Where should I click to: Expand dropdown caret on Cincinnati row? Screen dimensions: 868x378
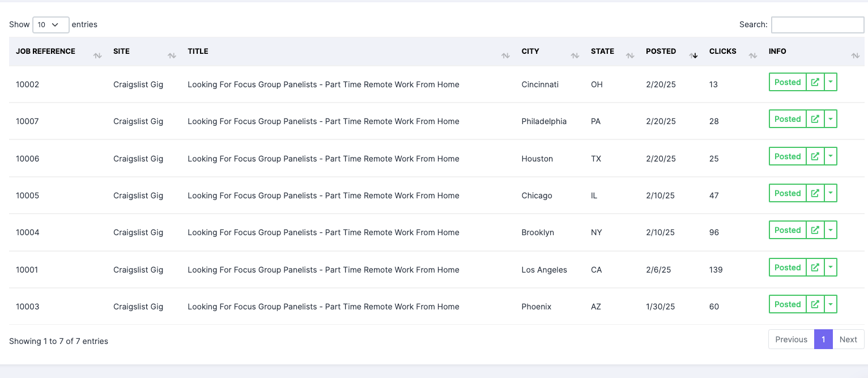pyautogui.click(x=830, y=82)
